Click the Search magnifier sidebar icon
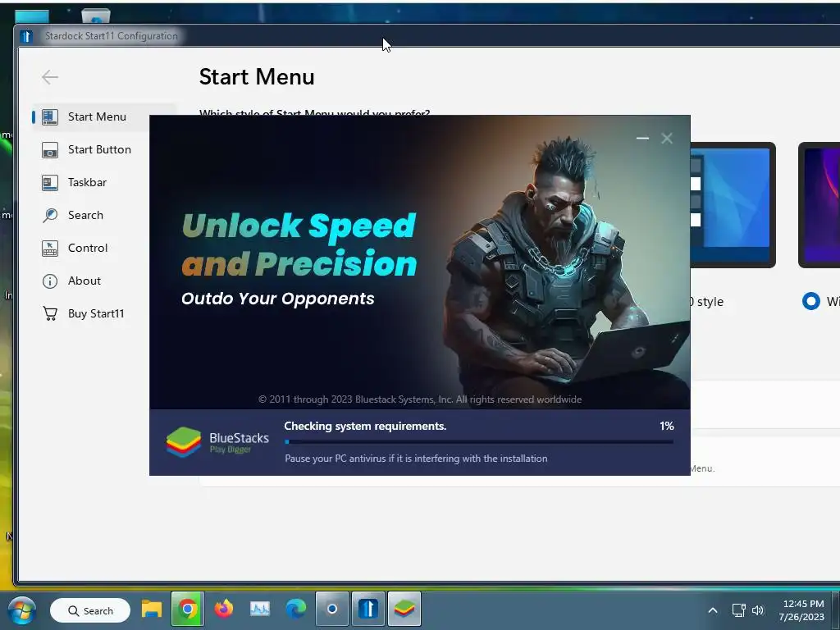 [x=50, y=216]
